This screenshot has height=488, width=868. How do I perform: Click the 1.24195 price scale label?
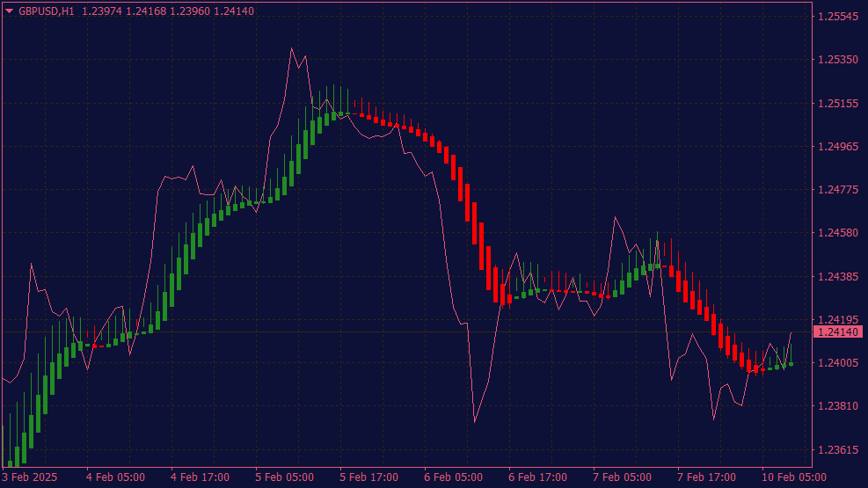tap(838, 320)
